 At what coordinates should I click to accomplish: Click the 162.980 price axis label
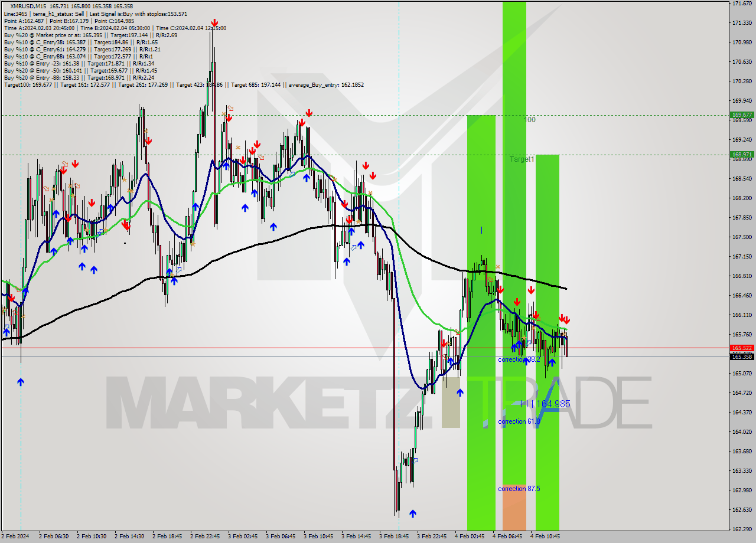[x=742, y=490]
